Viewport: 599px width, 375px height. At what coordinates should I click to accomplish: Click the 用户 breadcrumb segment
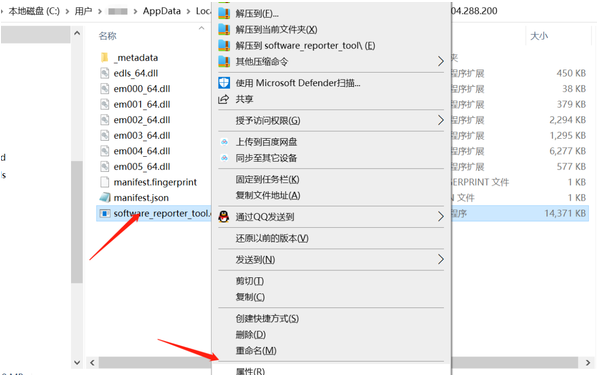[x=83, y=11]
